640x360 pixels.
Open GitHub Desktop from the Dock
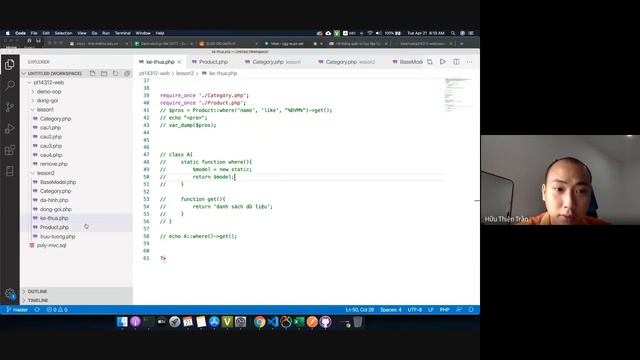325,322
